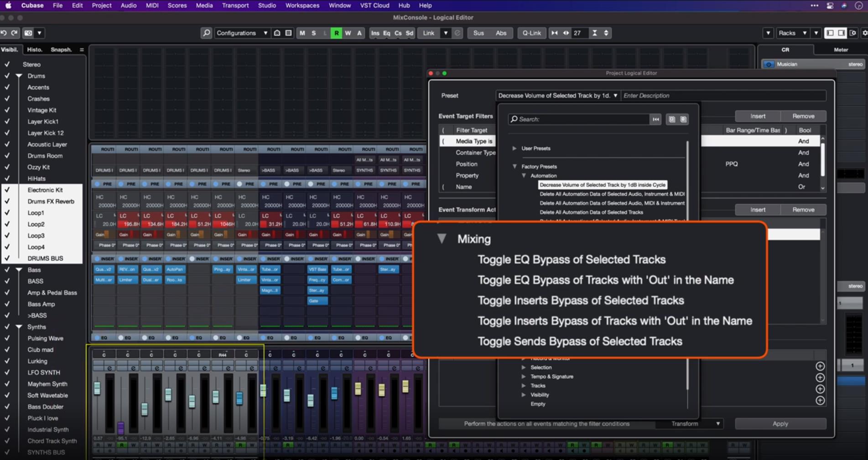Open the channel search magnifier icon

tap(206, 33)
